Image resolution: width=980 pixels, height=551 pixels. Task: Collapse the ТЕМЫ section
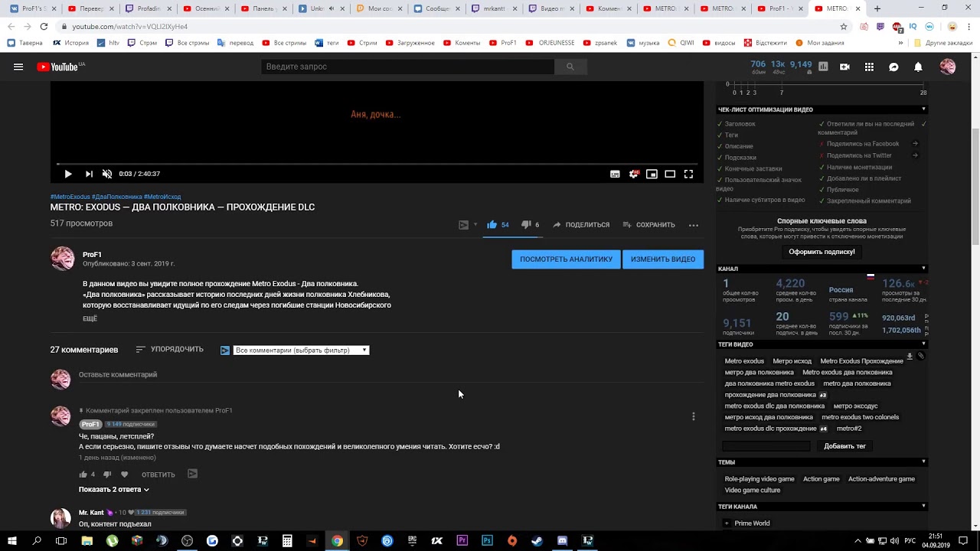(923, 462)
